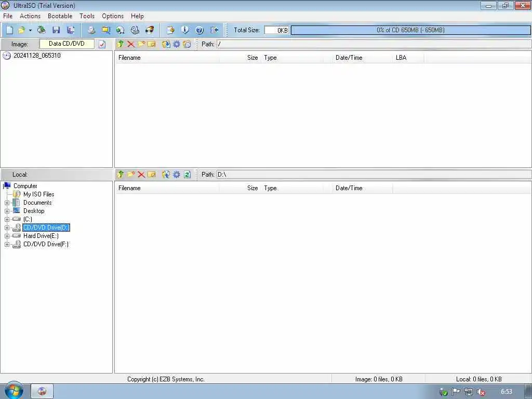Go up a folder in the image pane
This screenshot has height=399, width=532.
tap(121, 44)
